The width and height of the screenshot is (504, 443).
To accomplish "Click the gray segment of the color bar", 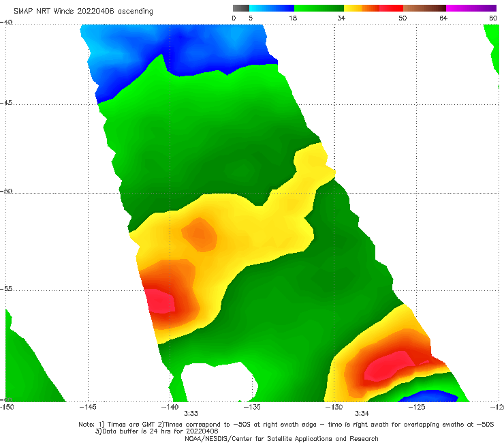I will point(241,8).
